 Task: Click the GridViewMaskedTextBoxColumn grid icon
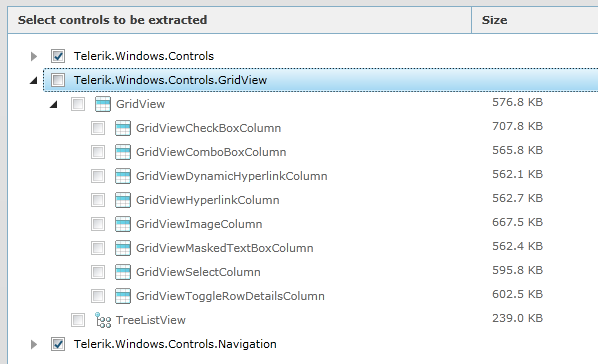[x=123, y=248]
